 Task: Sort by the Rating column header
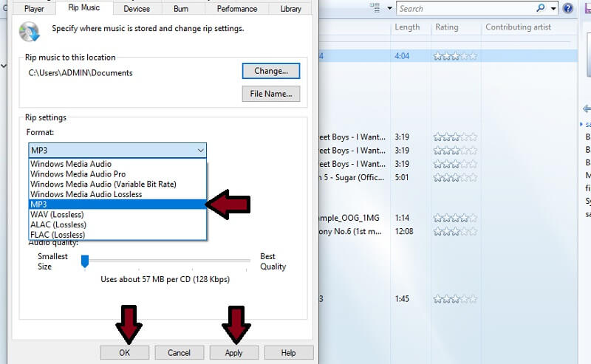click(x=447, y=27)
